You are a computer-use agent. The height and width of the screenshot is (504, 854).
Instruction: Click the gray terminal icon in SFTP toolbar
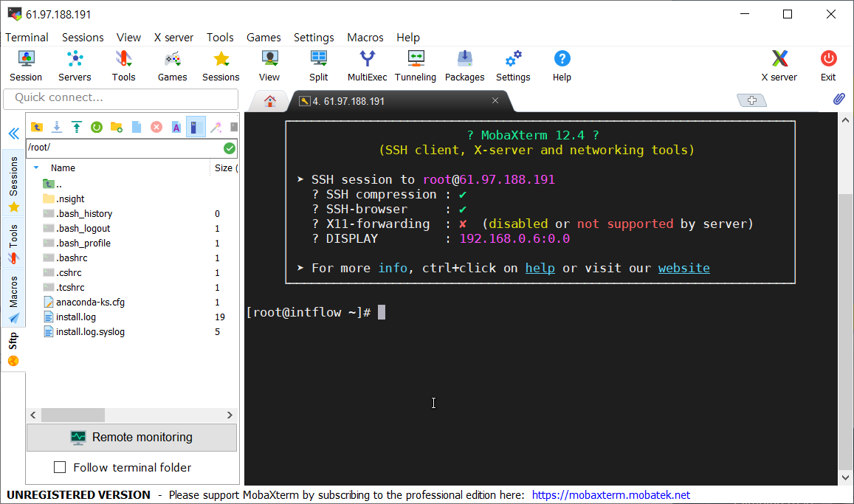click(x=234, y=127)
